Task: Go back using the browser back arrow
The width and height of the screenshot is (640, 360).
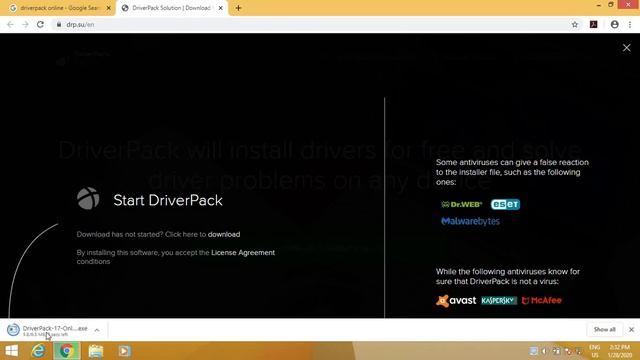Action: [x=10, y=24]
